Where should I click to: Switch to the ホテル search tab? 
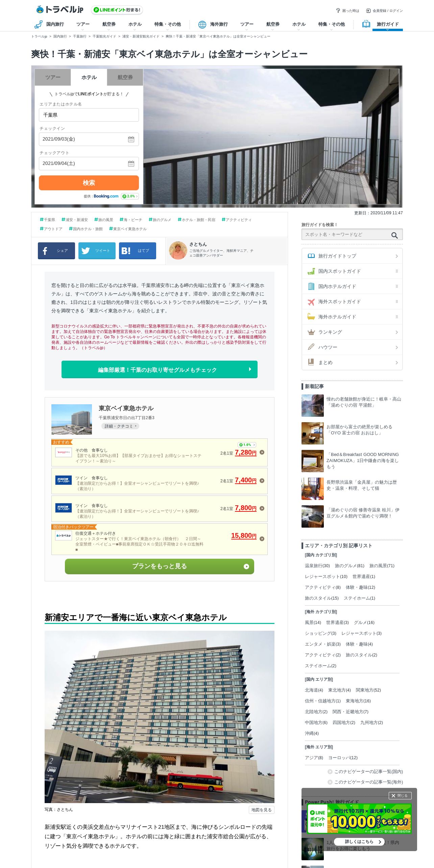[89, 77]
